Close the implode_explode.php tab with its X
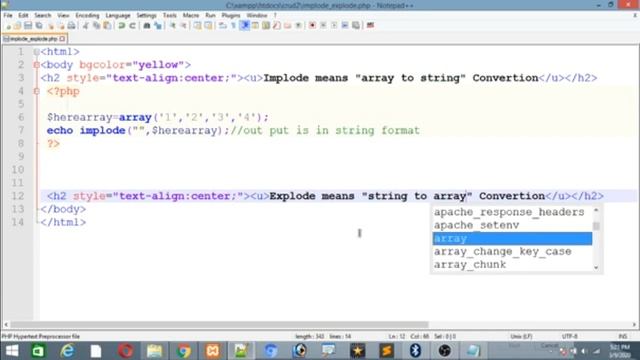 coord(62,39)
